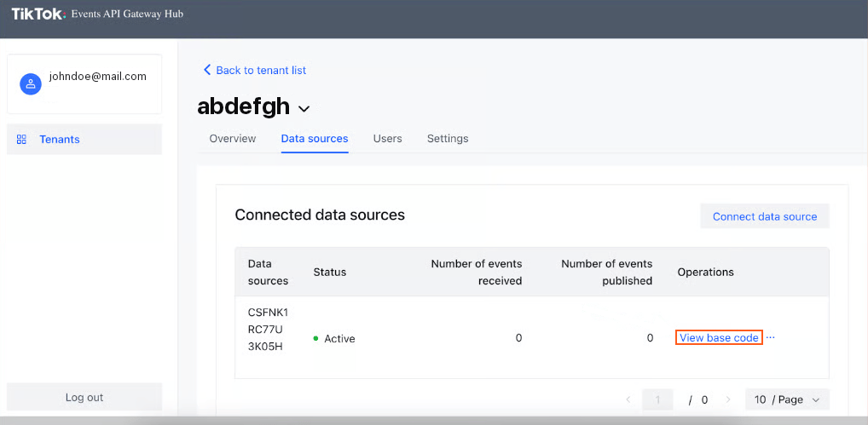The width and height of the screenshot is (868, 425).
Task: Select Tenants in the sidebar
Action: coord(84,140)
